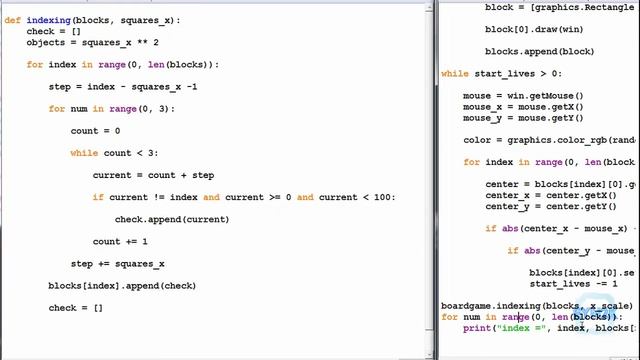Click the 'center_x = center.getX()' line
The image size is (640, 360).
[551, 195]
